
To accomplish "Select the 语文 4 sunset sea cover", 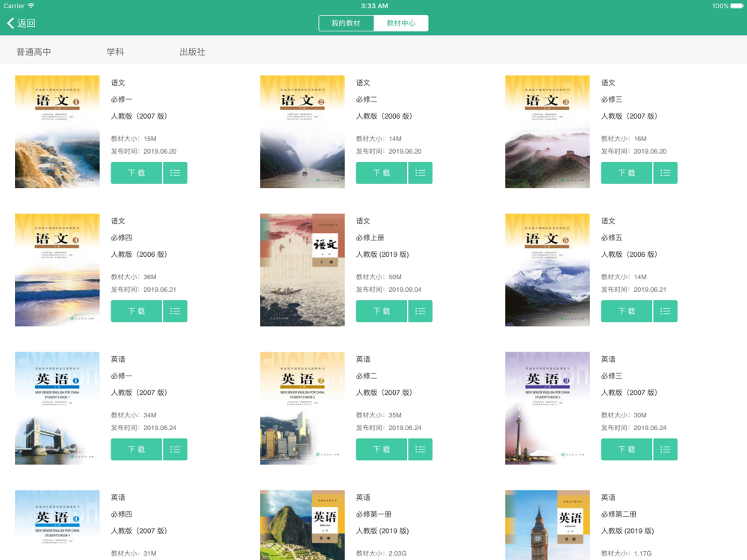I will 58,270.
